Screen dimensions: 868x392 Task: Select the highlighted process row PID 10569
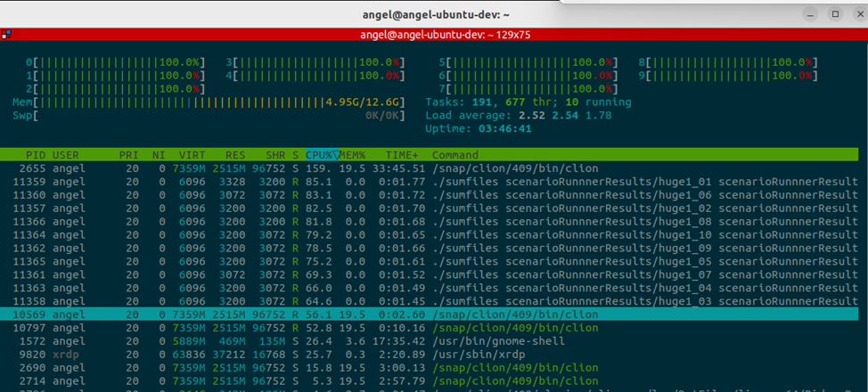(x=428, y=314)
